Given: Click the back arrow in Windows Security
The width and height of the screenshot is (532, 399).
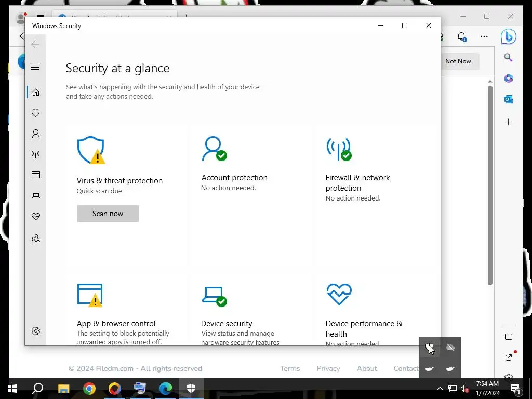Looking at the screenshot, I should click(35, 44).
